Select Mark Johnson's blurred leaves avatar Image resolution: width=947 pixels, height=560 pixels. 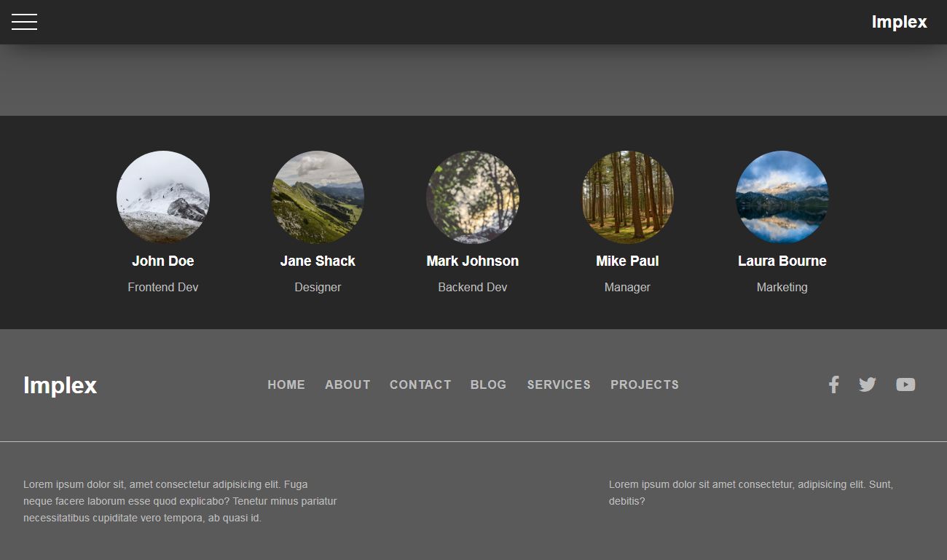click(x=473, y=197)
